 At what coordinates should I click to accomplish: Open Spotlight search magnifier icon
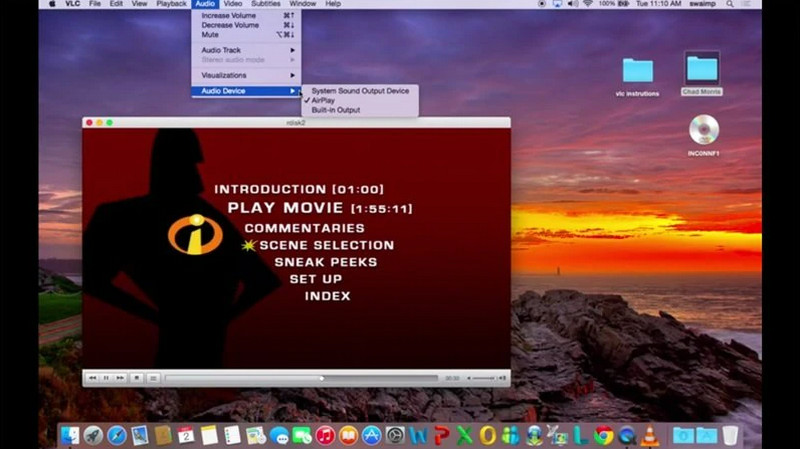[x=730, y=4]
